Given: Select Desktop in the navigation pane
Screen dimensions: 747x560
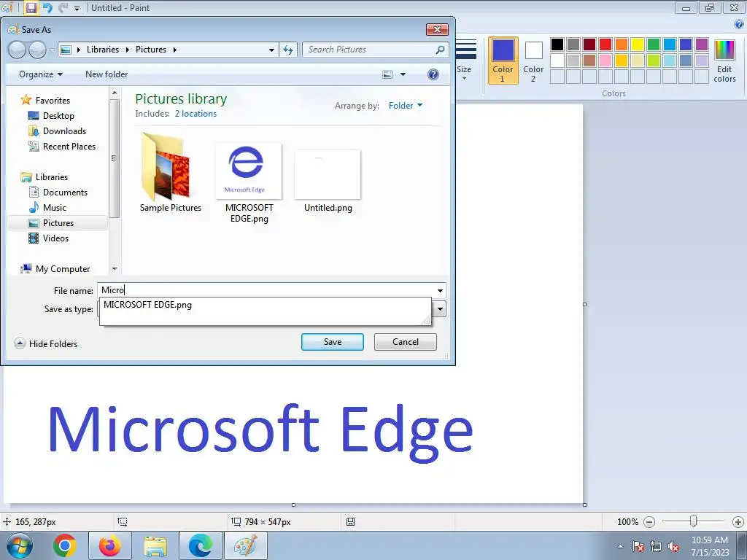Looking at the screenshot, I should click(52, 116).
